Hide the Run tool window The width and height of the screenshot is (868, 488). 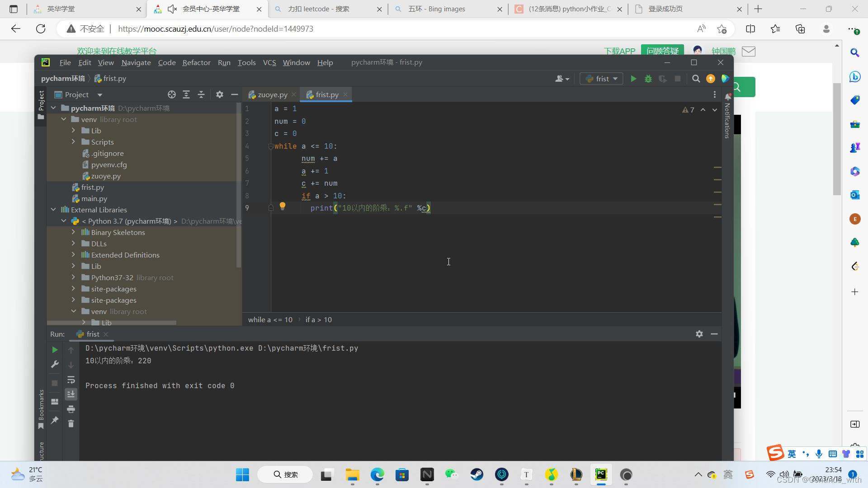click(714, 334)
